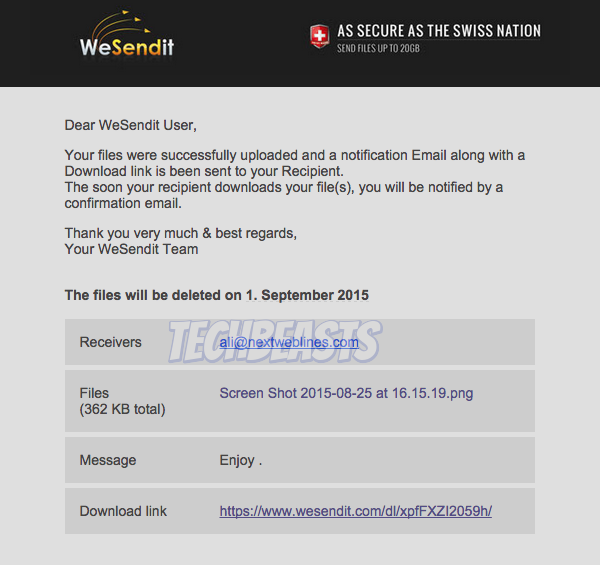Click the 'SEND FILES UP TO 20GB' tagline
Viewport: 601px width, 565px height.
378,48
